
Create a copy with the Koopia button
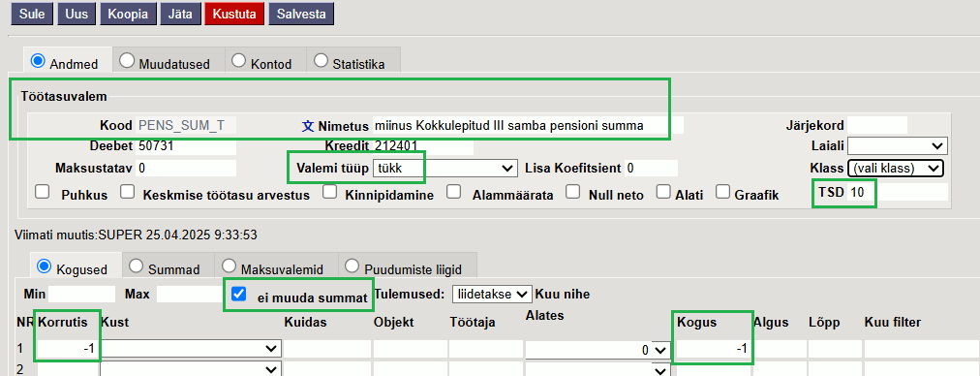point(128,15)
